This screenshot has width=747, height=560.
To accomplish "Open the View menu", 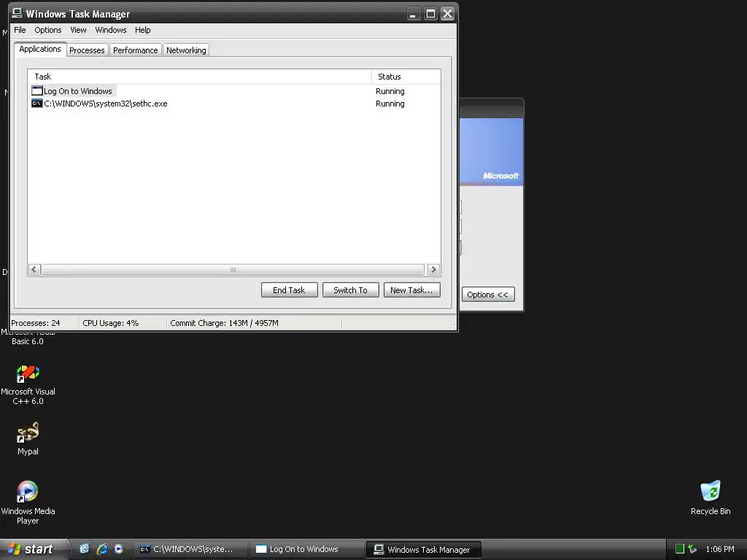I will 78,30.
